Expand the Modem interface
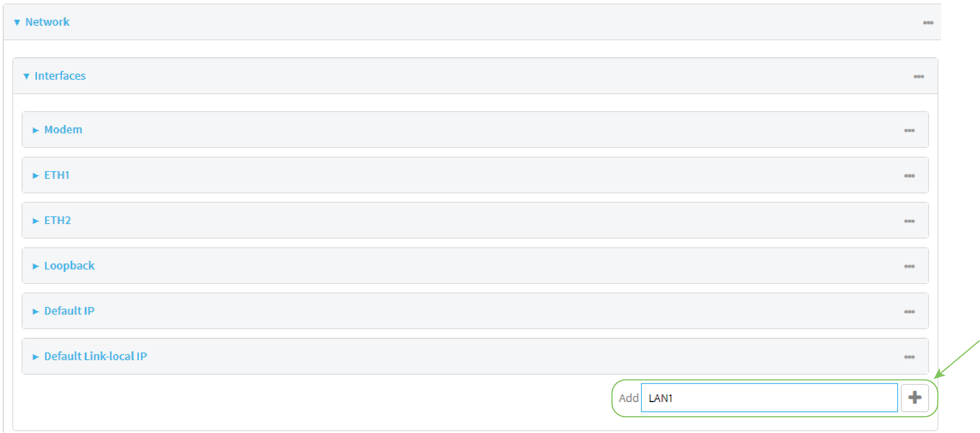 pos(36,130)
